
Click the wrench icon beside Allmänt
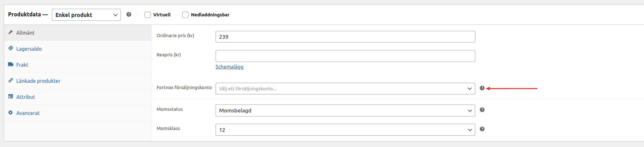click(11, 32)
